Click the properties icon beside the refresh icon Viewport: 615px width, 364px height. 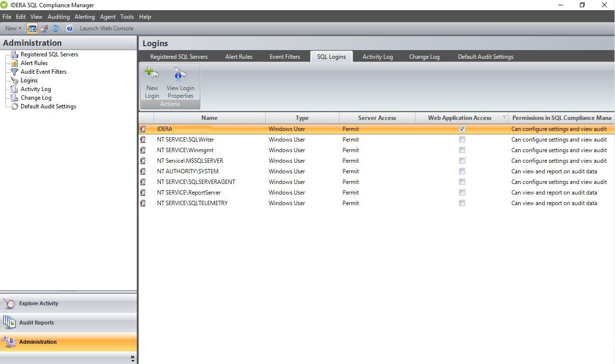click(44, 28)
